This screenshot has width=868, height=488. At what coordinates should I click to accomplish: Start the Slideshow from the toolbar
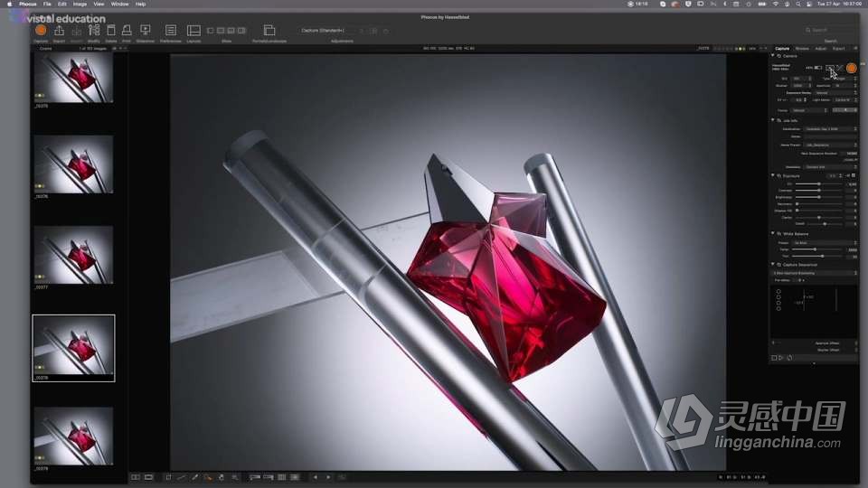click(x=146, y=30)
